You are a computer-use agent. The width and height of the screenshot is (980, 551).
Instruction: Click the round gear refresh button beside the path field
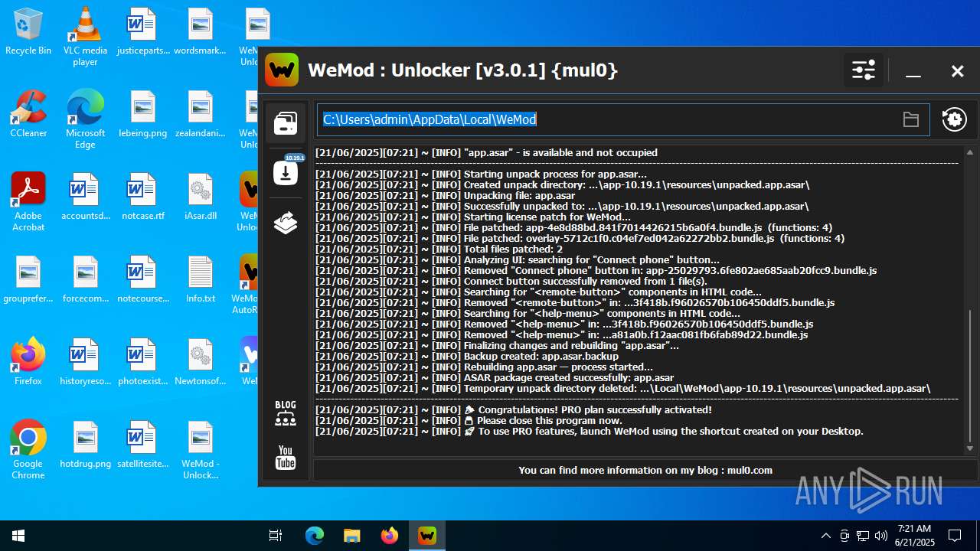[x=954, y=119]
